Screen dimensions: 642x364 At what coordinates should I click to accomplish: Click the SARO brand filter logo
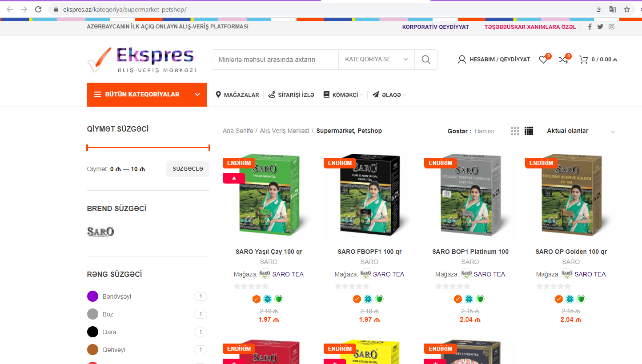[100, 232]
